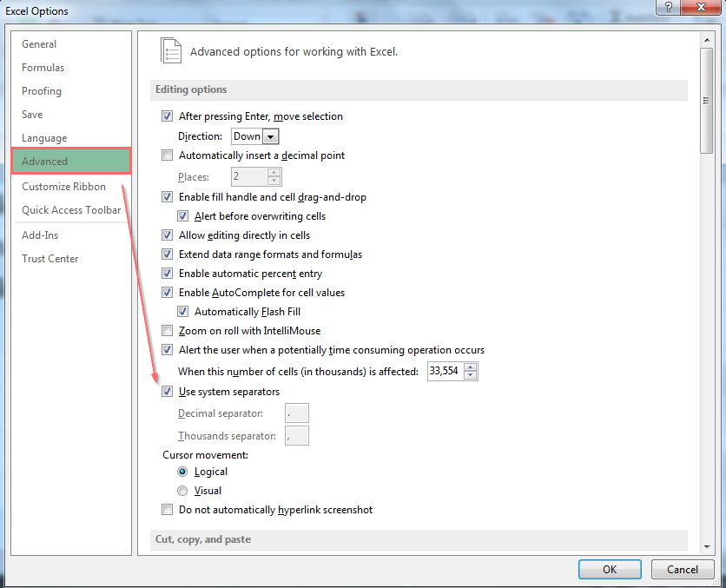The width and height of the screenshot is (726, 588).
Task: Click the down arrow of cells-affected spinner
Action: click(x=471, y=376)
